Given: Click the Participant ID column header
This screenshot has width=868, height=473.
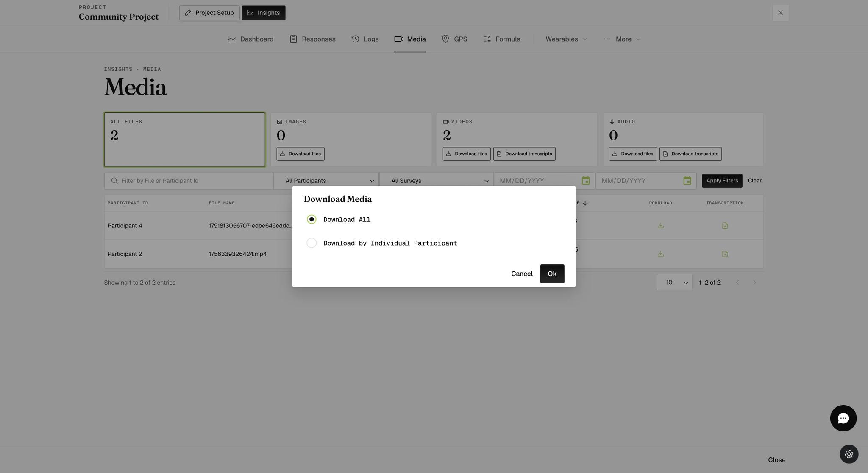Looking at the screenshot, I should pyautogui.click(x=128, y=203).
